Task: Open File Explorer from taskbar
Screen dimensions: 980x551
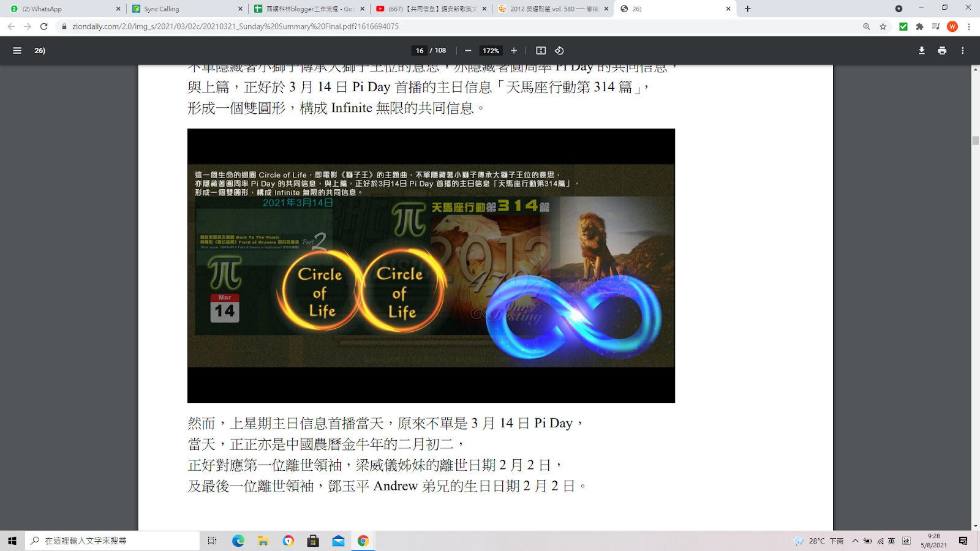Action: tap(263, 541)
